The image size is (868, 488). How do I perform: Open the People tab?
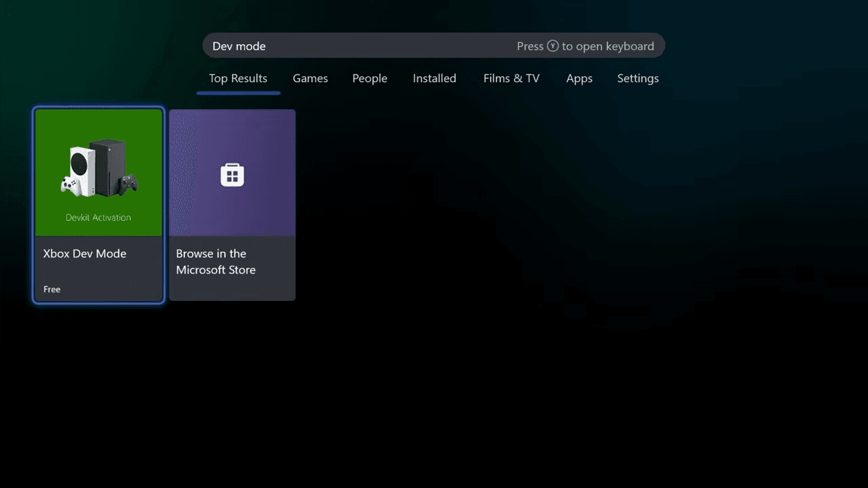tap(370, 79)
